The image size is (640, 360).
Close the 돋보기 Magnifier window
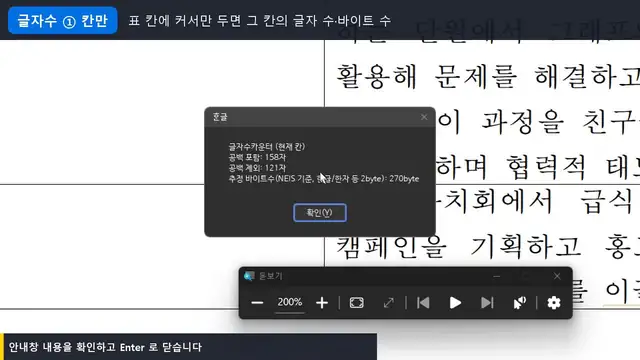point(557,276)
